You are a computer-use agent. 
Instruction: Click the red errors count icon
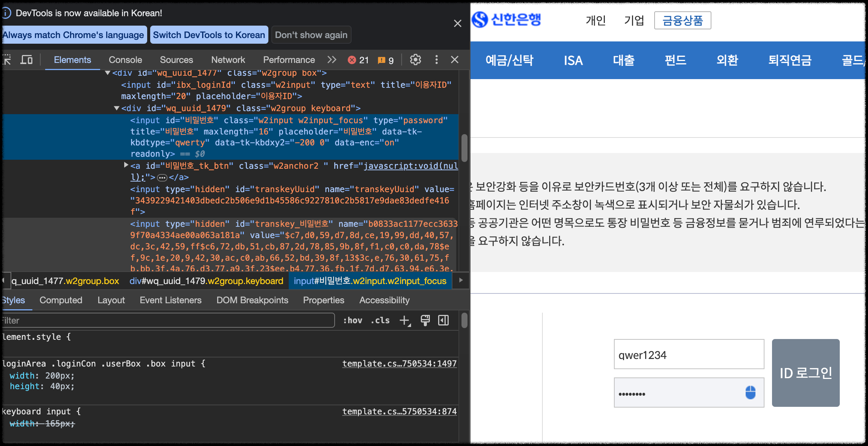pos(352,60)
